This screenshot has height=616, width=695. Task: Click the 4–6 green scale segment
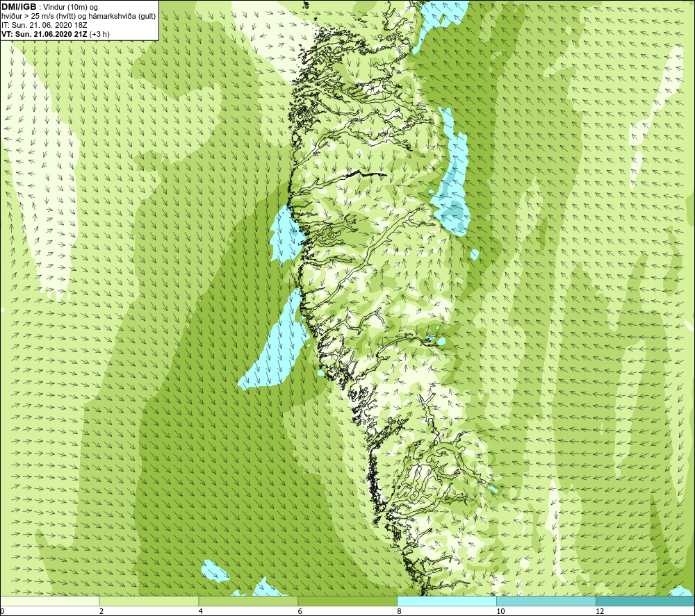(x=248, y=601)
